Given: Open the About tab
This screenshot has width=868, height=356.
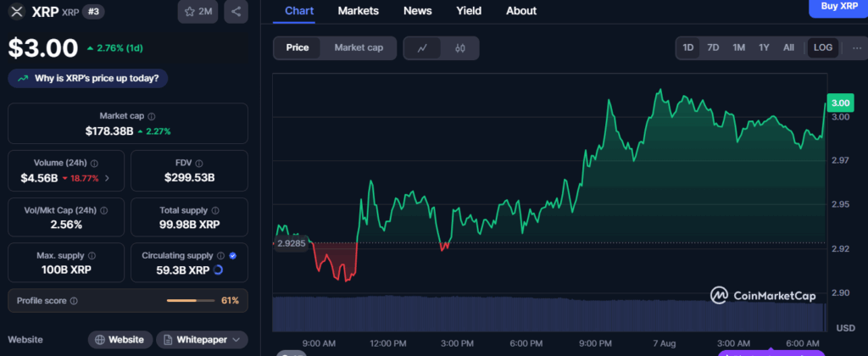Looking at the screenshot, I should coord(521,11).
